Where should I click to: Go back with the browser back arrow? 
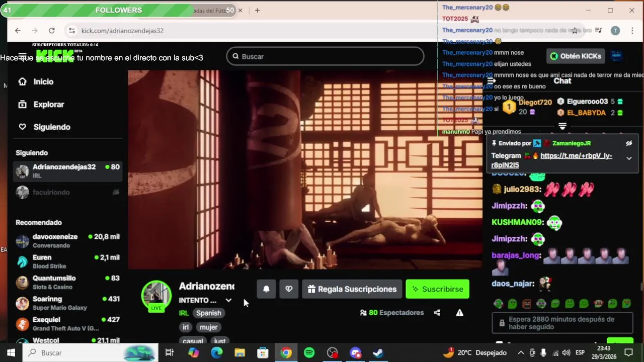tap(18, 31)
